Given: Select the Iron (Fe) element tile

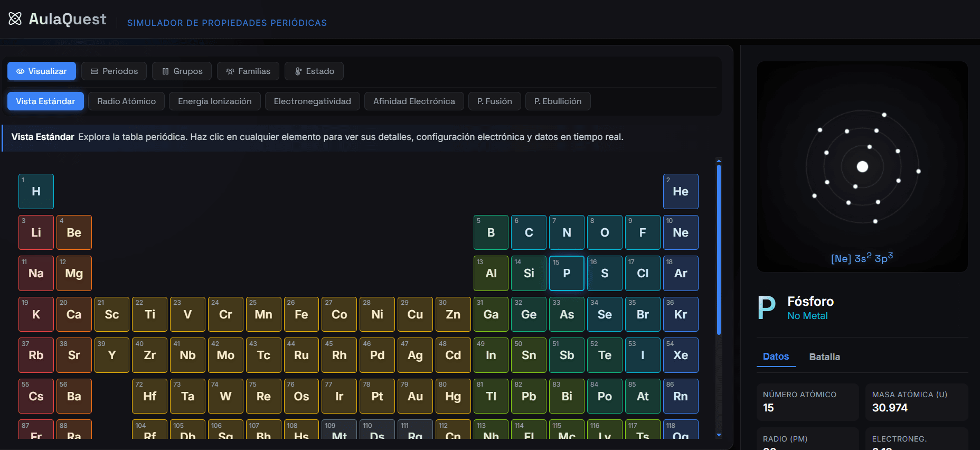Looking at the screenshot, I should point(301,314).
